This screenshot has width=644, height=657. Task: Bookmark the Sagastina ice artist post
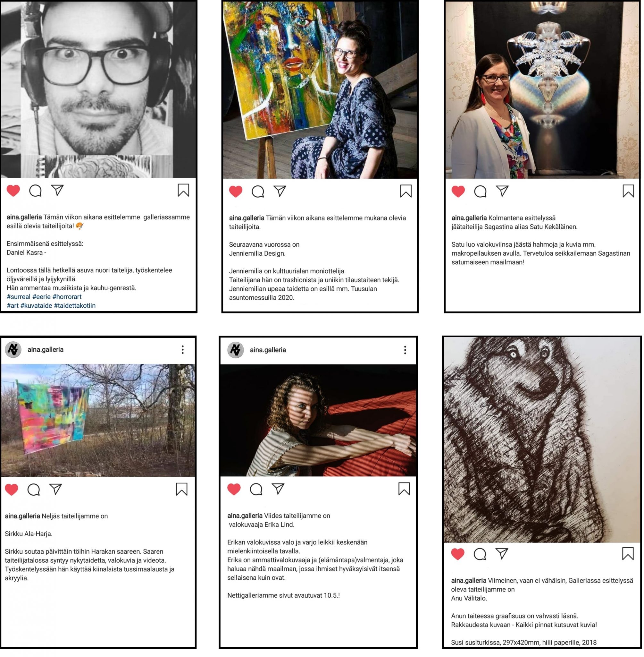[628, 191]
